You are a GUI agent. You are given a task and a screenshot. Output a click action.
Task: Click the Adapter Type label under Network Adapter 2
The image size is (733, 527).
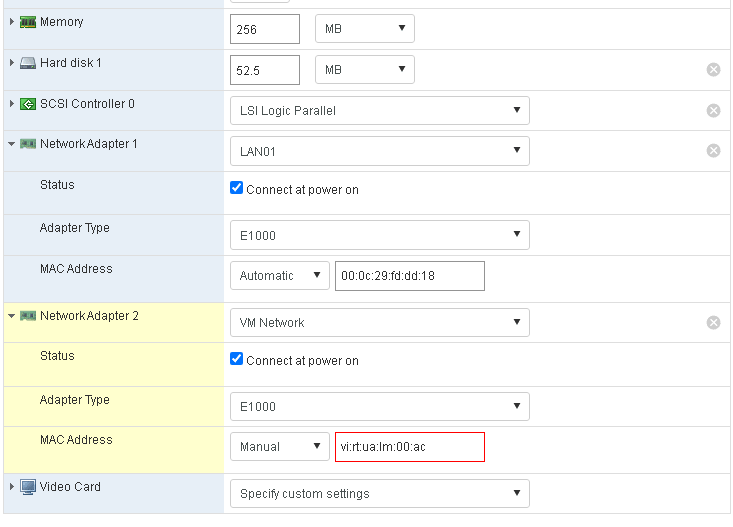coord(75,400)
